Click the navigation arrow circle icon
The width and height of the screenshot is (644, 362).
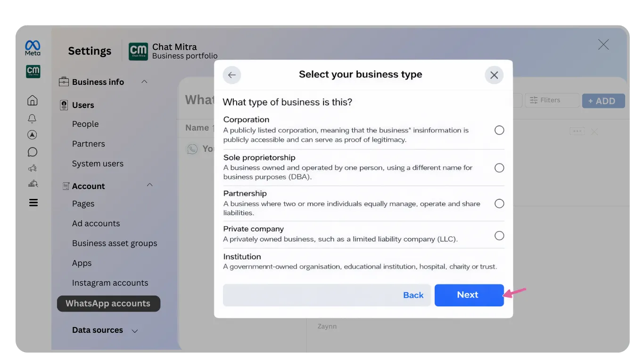tap(32, 135)
